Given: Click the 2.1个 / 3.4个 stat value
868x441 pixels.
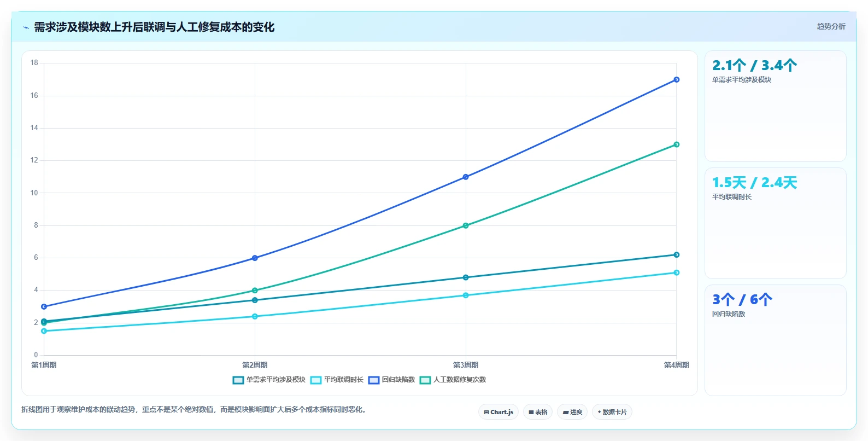Looking at the screenshot, I should [754, 66].
